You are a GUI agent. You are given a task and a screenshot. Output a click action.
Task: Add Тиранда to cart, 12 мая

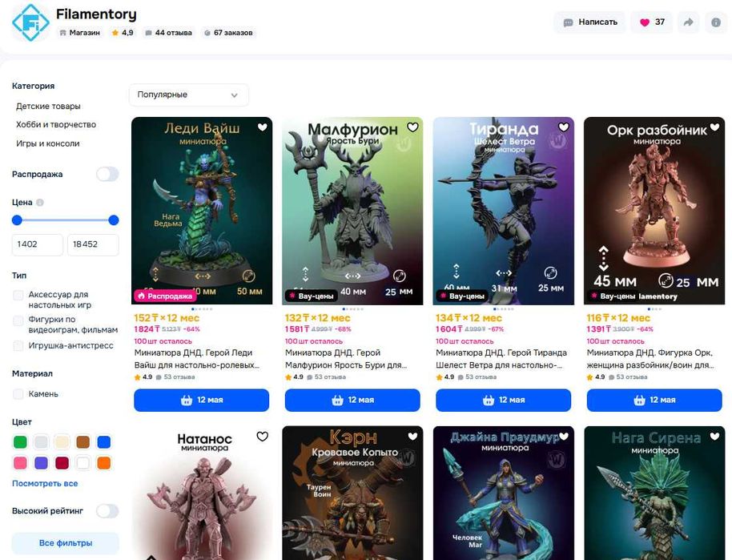click(503, 401)
